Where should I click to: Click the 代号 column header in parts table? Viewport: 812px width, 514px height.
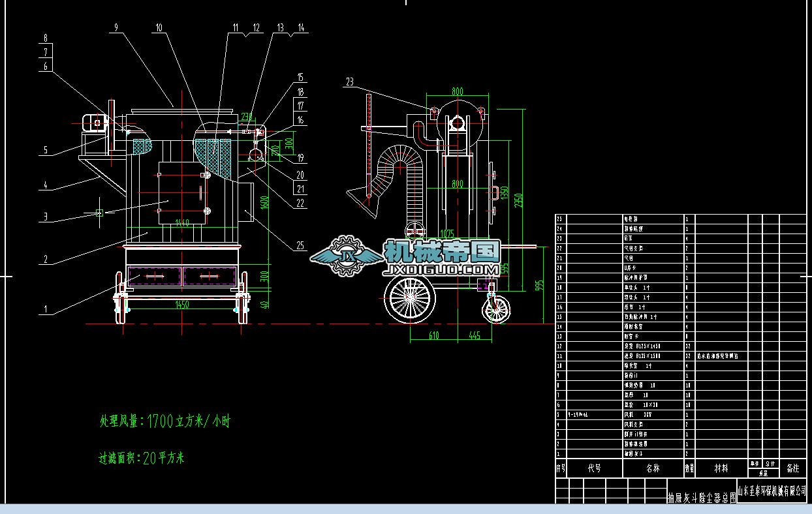594,468
